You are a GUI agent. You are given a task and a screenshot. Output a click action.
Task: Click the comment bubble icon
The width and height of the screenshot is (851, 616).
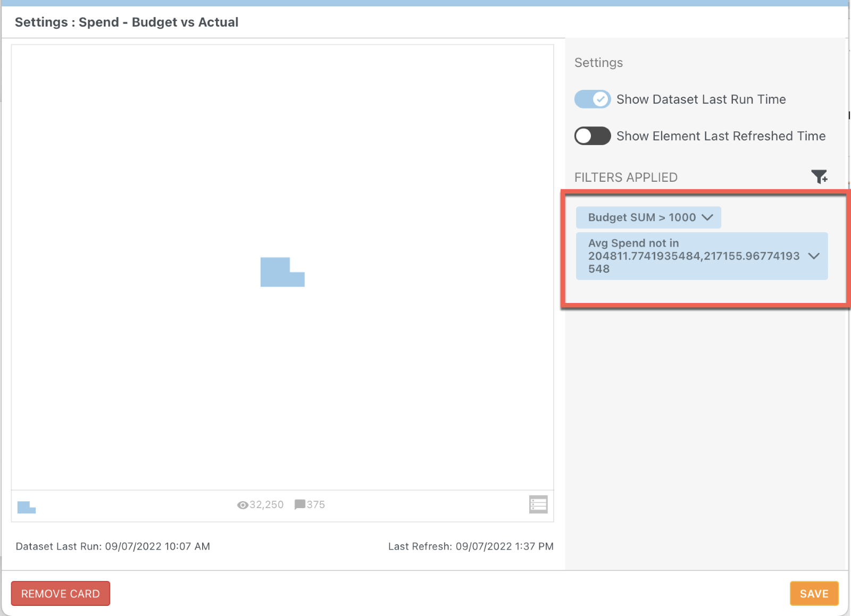[x=300, y=504]
